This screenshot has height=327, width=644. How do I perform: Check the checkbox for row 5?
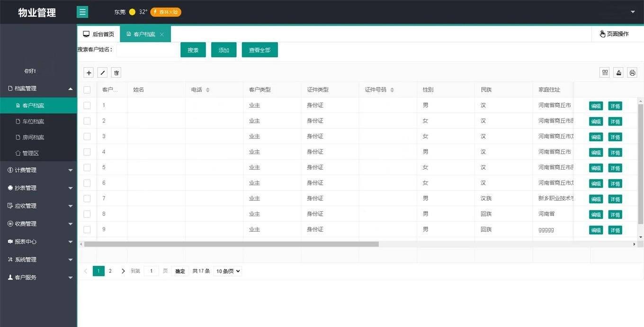pos(87,167)
